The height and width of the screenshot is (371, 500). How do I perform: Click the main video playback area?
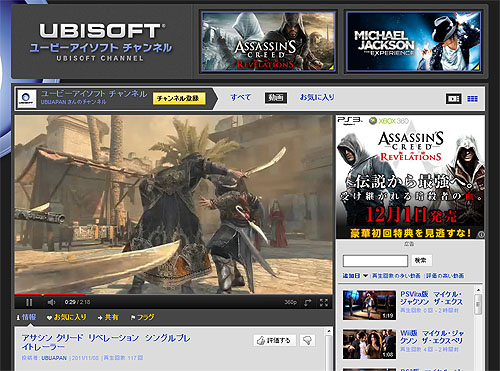coord(173,205)
